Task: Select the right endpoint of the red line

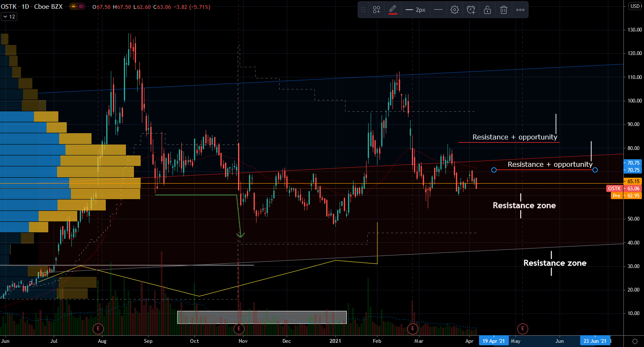Action: [x=595, y=170]
